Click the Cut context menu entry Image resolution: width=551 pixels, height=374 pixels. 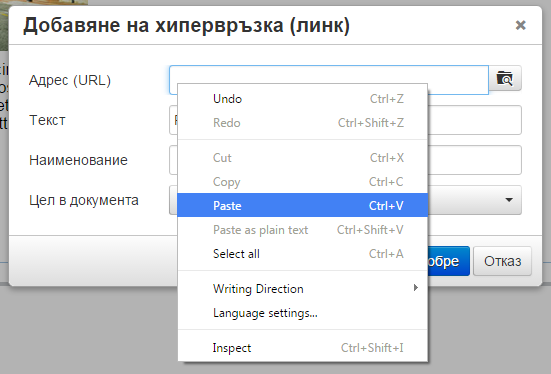click(x=303, y=157)
